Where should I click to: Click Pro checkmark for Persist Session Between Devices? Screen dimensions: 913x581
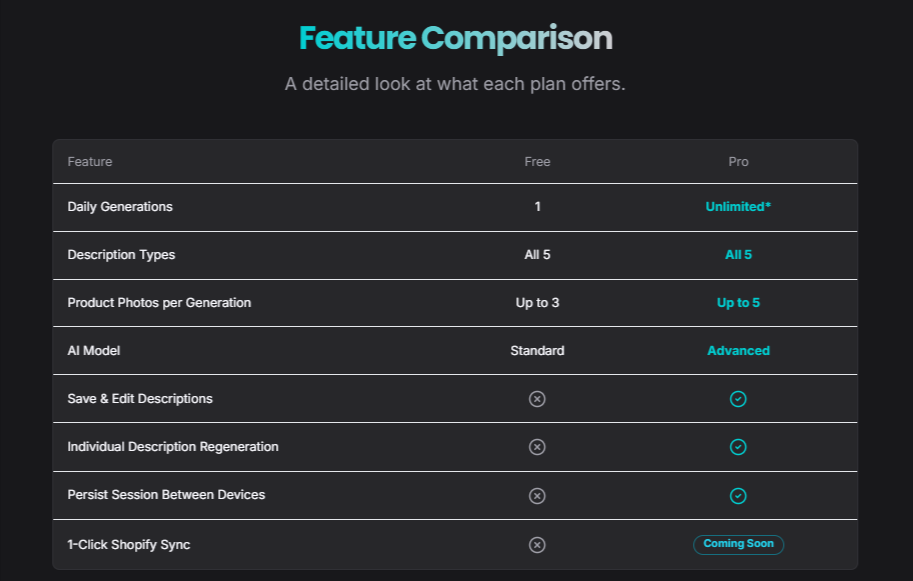pos(738,495)
